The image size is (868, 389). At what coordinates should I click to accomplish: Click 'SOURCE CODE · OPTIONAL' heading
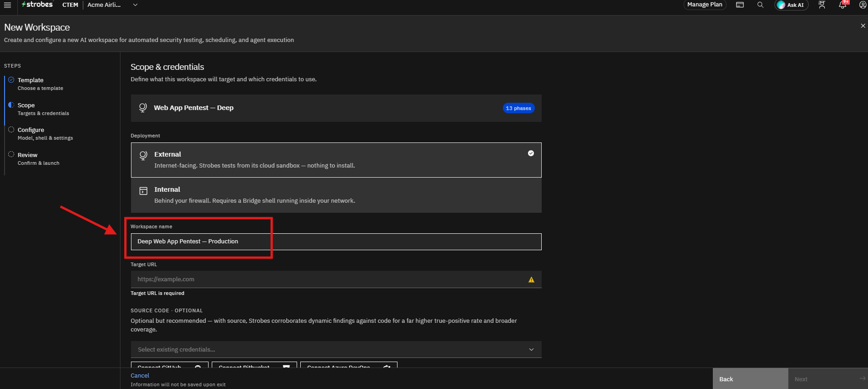(167, 310)
